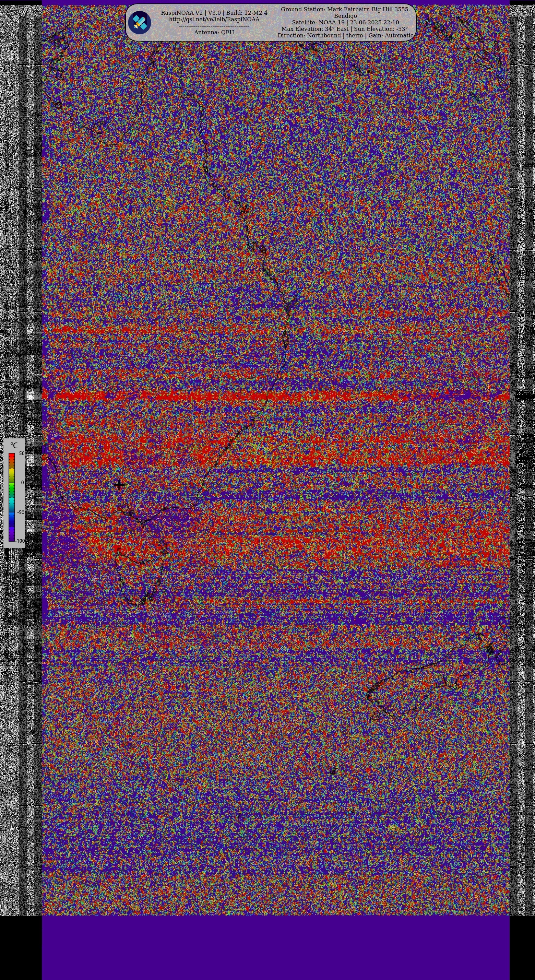Image resolution: width=535 pixels, height=980 pixels.
Task: Click the black crosshair ground station marker
Action: [x=119, y=485]
